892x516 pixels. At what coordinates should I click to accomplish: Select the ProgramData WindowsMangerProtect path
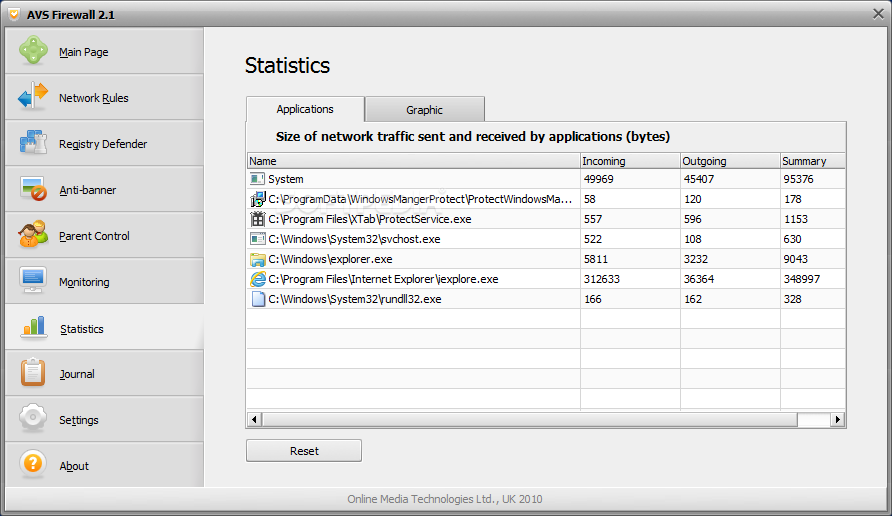420,199
